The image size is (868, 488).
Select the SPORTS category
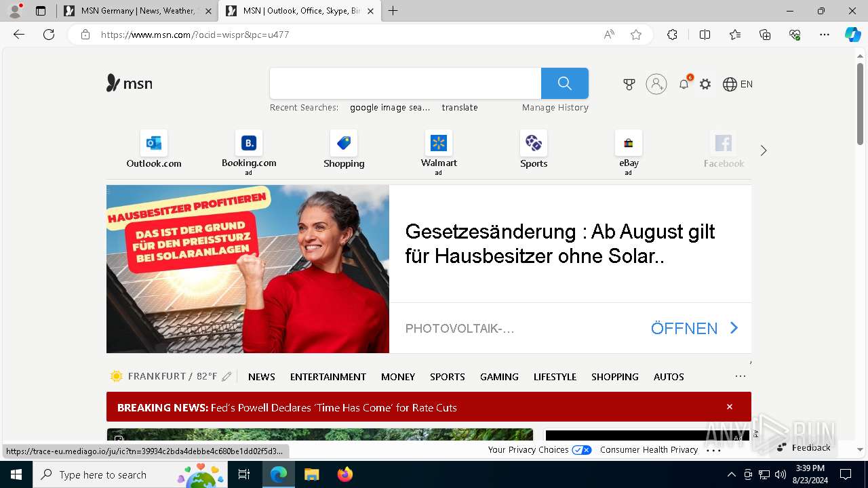[448, 376]
